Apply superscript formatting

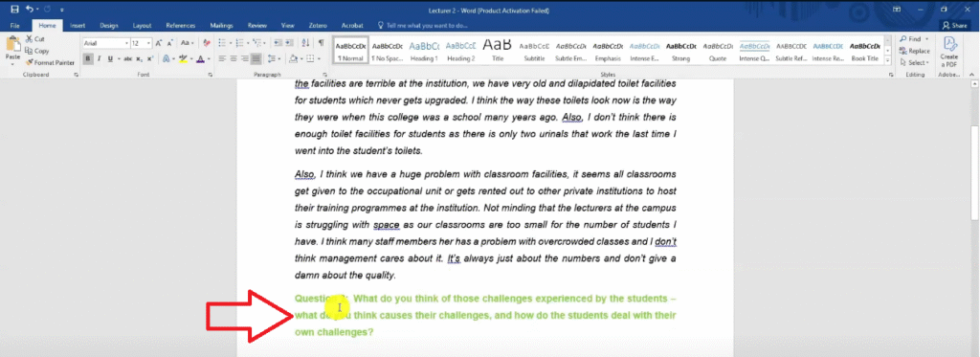coord(150,58)
